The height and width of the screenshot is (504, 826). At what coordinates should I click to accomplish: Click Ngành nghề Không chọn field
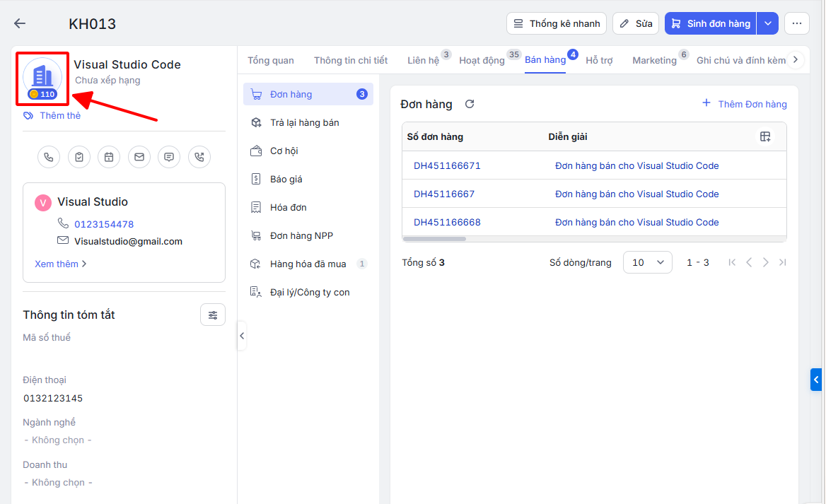[x=58, y=440]
